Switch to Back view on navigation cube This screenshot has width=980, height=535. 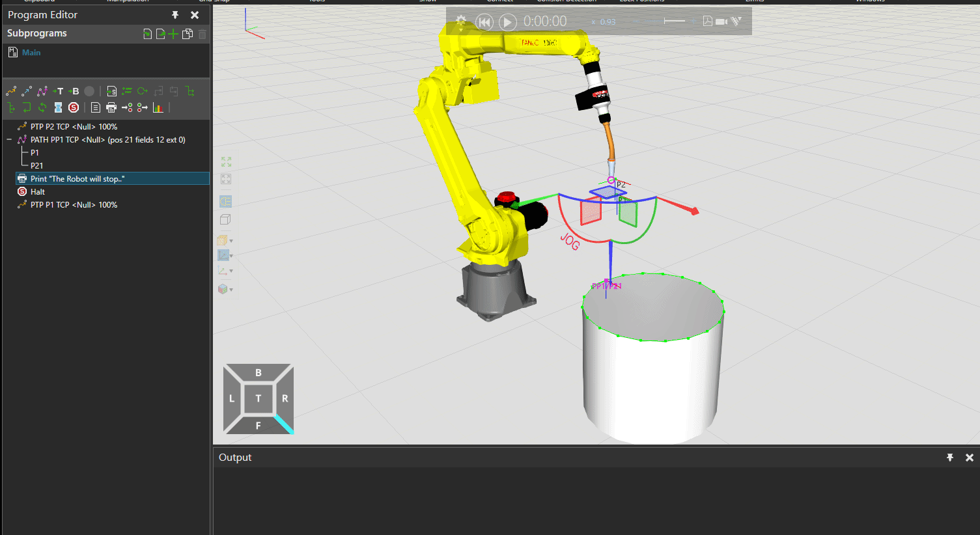tap(259, 373)
